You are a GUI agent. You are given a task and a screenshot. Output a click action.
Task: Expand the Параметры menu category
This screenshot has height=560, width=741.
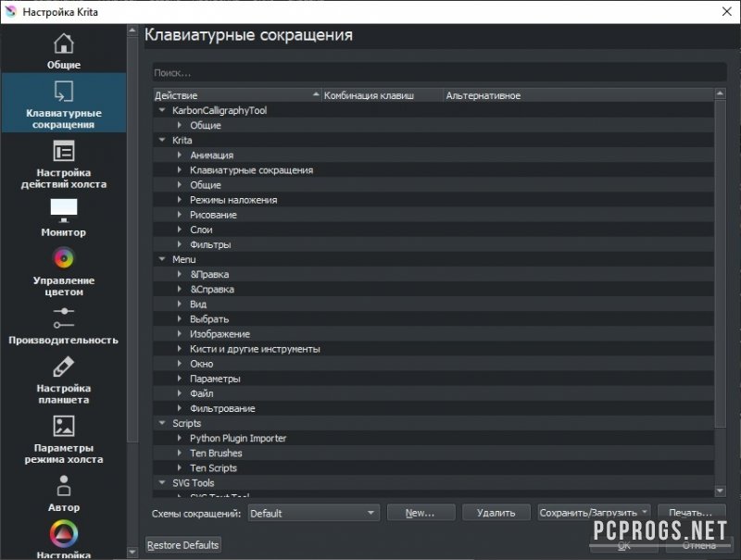click(x=179, y=379)
